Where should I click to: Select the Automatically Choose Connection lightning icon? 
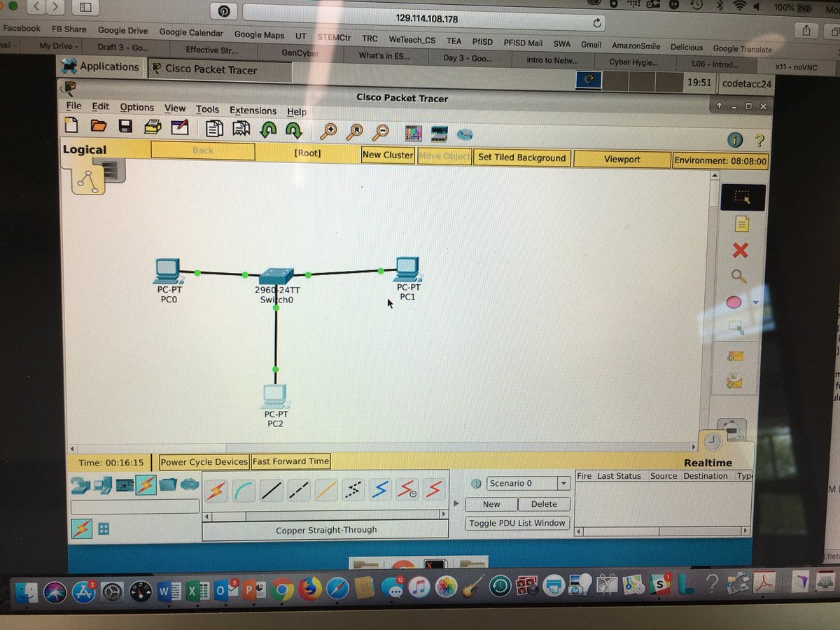(x=217, y=491)
